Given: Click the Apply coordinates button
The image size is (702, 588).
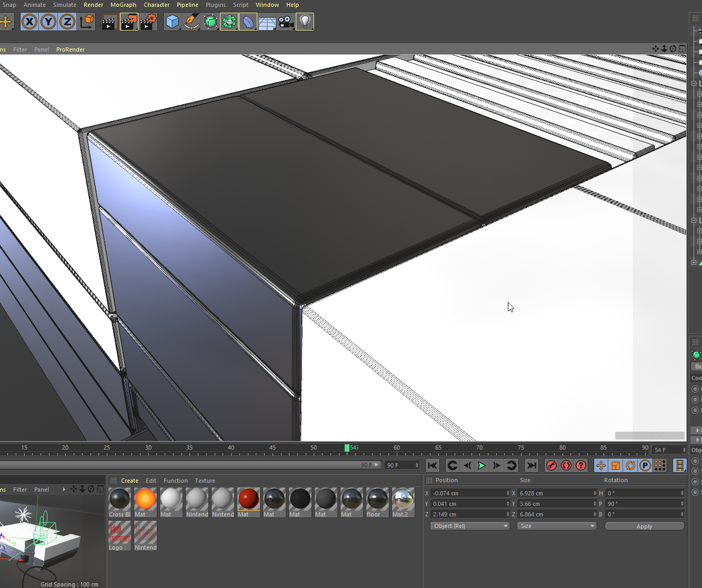Looking at the screenshot, I should click(x=644, y=526).
